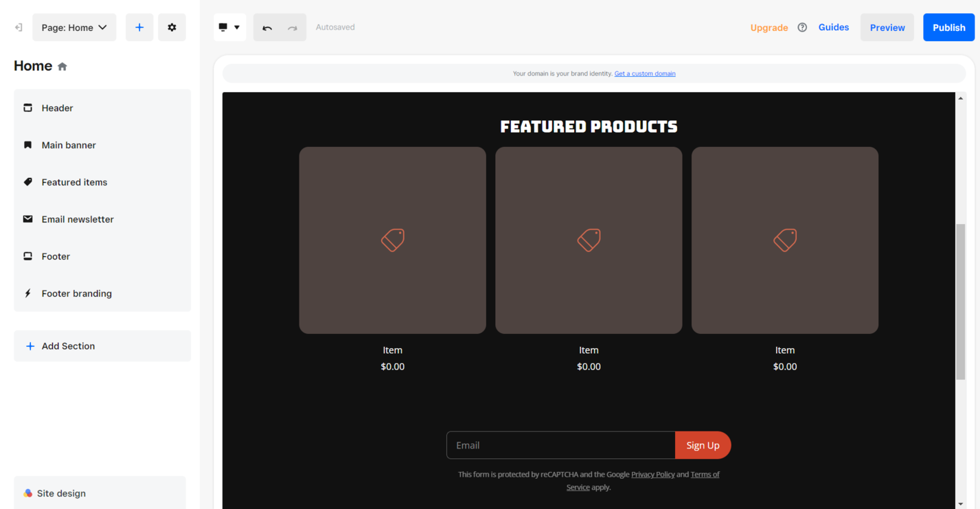The image size is (980, 509).
Task: Click the undo arrow icon
Action: pos(266,27)
